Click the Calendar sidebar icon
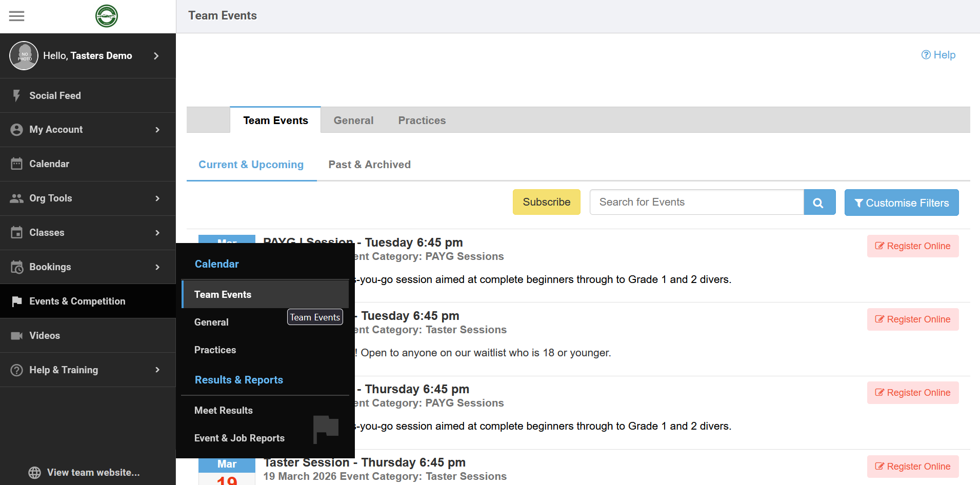This screenshot has width=980, height=485. (16, 164)
